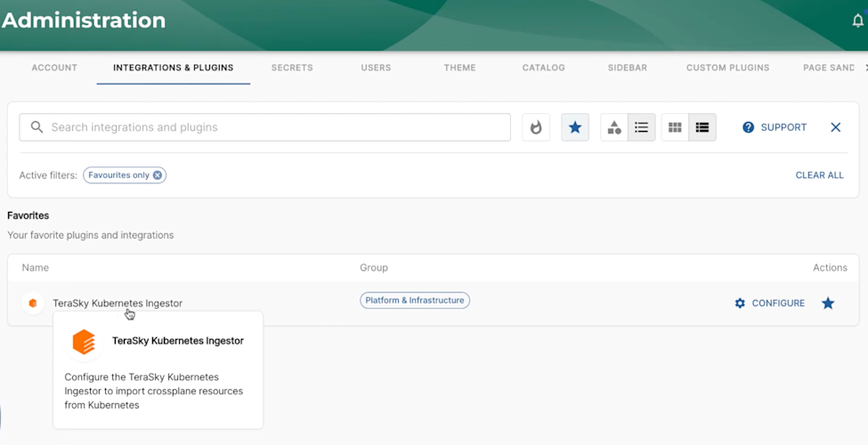Click the Name column header
The height and width of the screenshot is (445, 868).
click(x=36, y=267)
